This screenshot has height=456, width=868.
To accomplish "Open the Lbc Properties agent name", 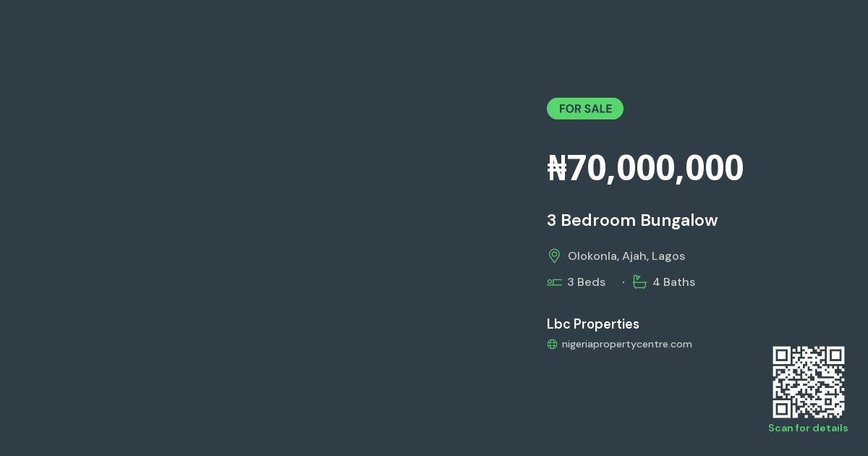I will click(593, 324).
